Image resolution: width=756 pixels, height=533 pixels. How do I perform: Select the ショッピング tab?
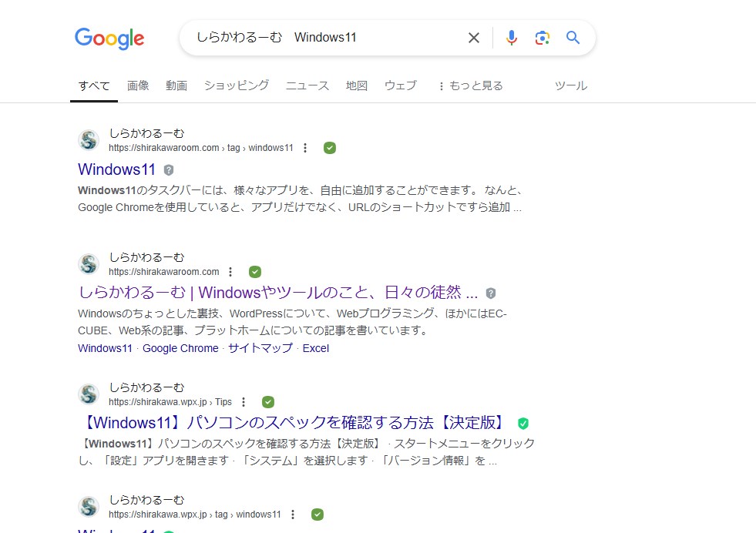[x=237, y=85]
